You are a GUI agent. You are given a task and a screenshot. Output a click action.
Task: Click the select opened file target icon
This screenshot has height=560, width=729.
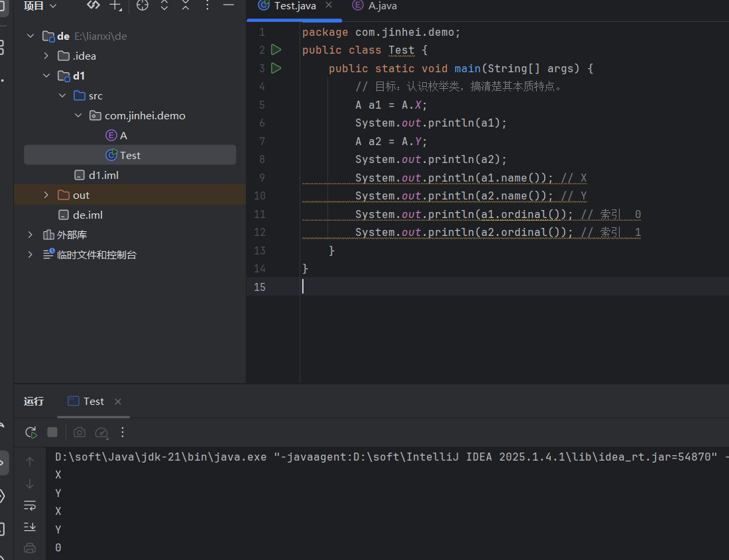pos(142,5)
